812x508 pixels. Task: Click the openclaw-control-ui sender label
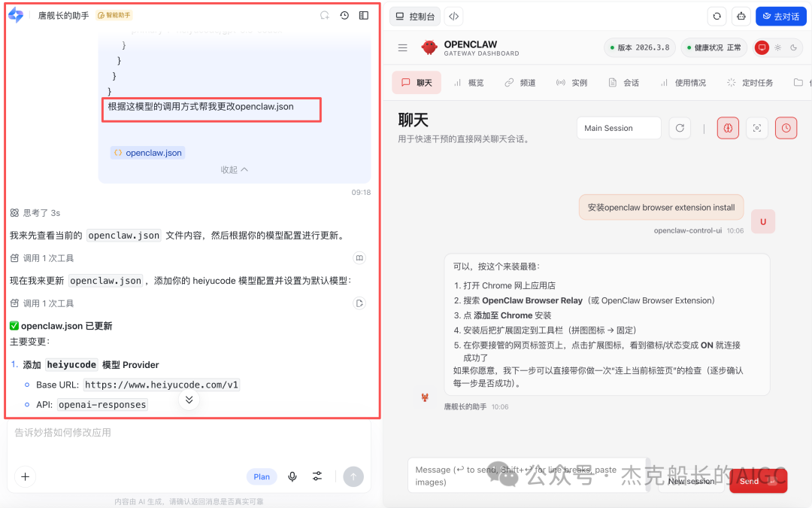(687, 231)
